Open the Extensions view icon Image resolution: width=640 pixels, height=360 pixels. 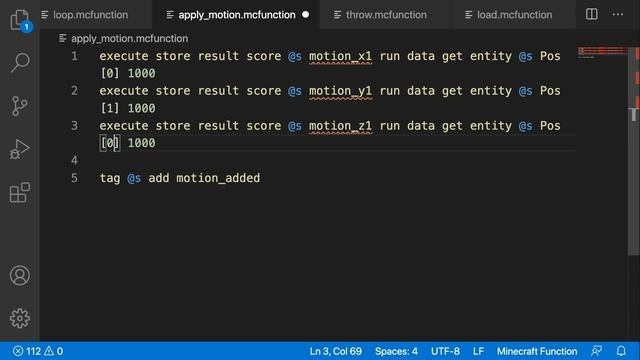(x=20, y=193)
